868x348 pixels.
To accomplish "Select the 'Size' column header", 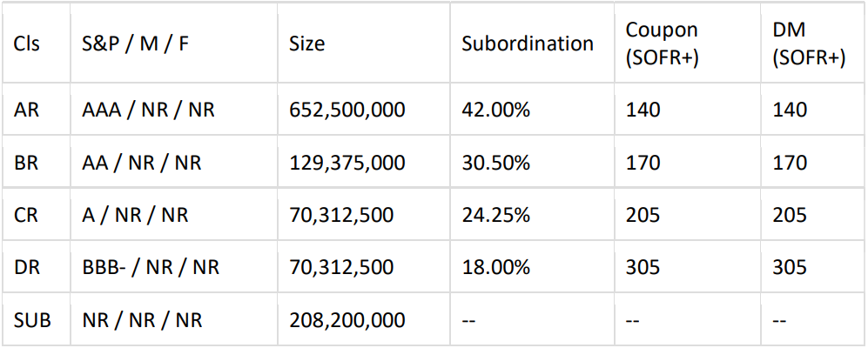I will click(x=306, y=43).
